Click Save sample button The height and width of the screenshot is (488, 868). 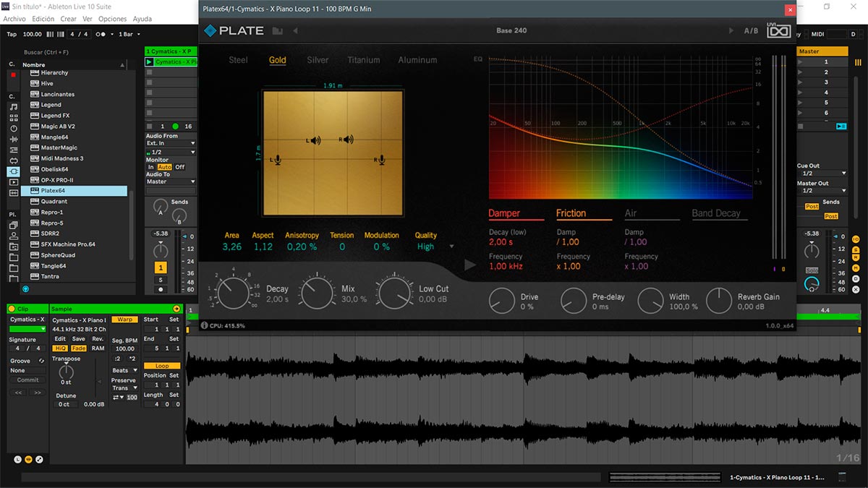tap(78, 338)
